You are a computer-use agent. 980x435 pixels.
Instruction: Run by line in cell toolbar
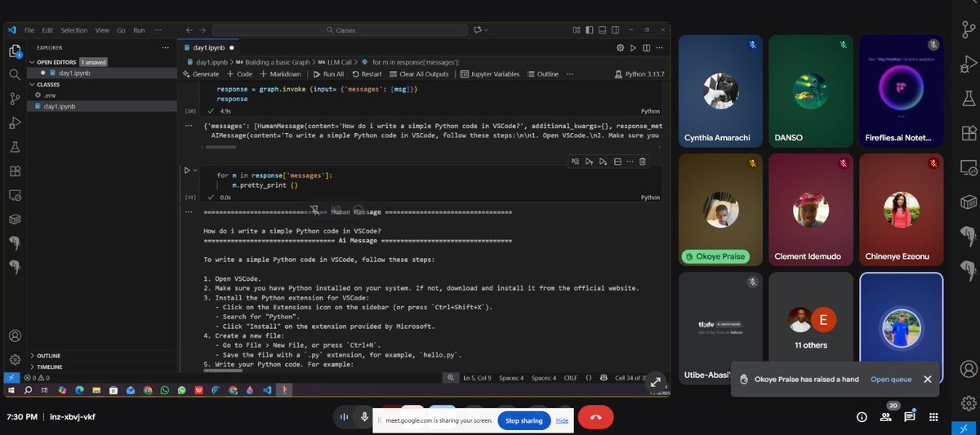coord(577,162)
